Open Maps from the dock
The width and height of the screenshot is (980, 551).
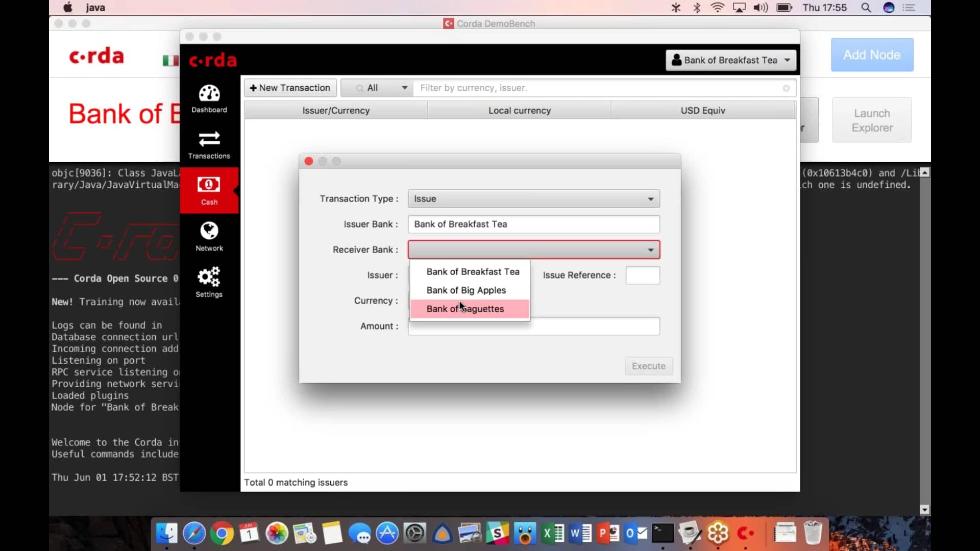click(x=305, y=534)
